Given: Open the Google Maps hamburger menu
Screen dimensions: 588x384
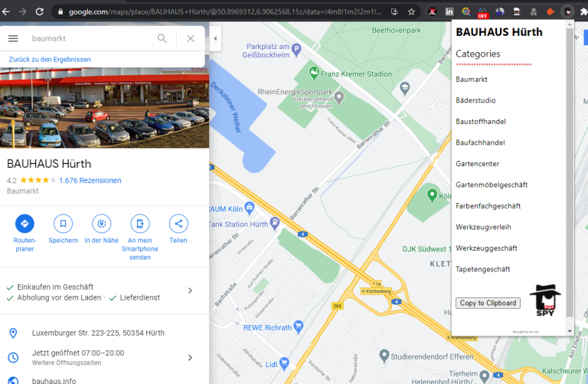Looking at the screenshot, I should (x=13, y=38).
